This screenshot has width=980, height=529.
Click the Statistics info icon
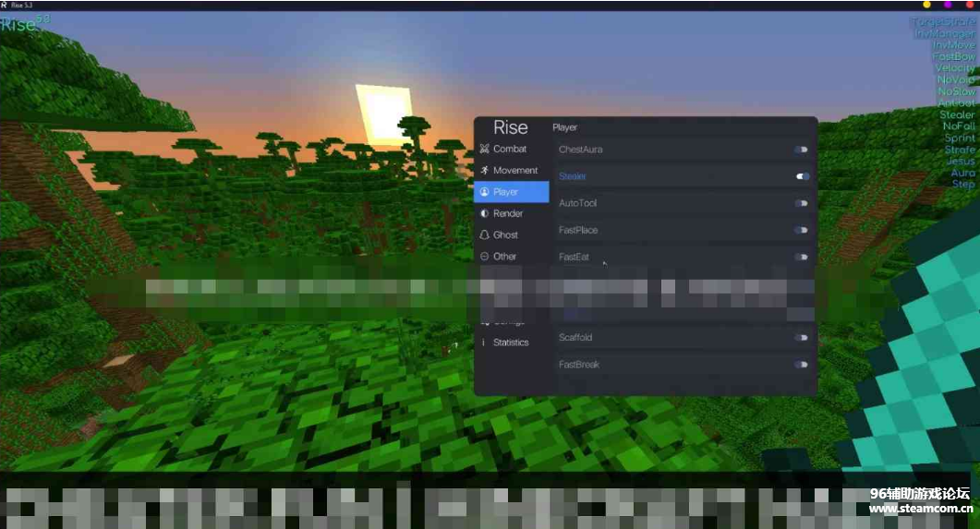point(482,343)
